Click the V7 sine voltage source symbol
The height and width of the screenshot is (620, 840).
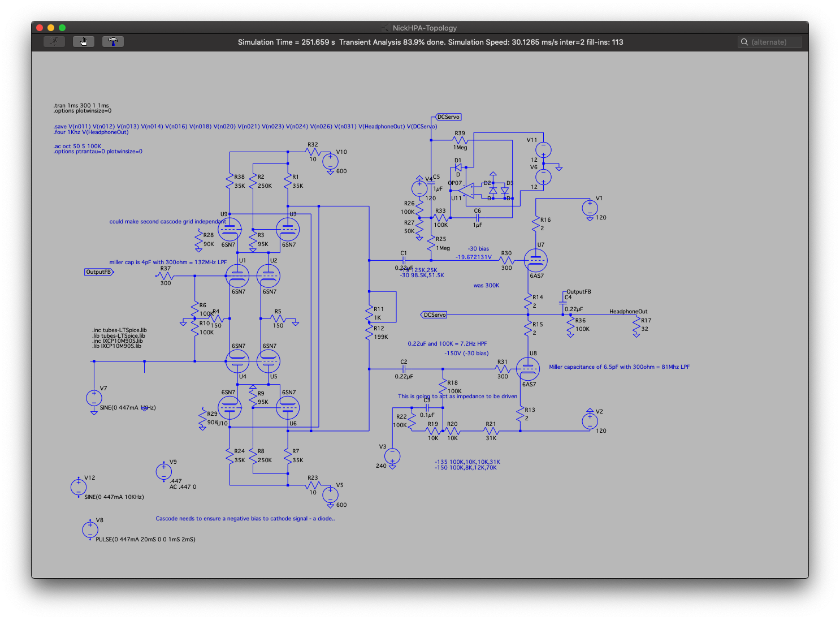point(94,398)
